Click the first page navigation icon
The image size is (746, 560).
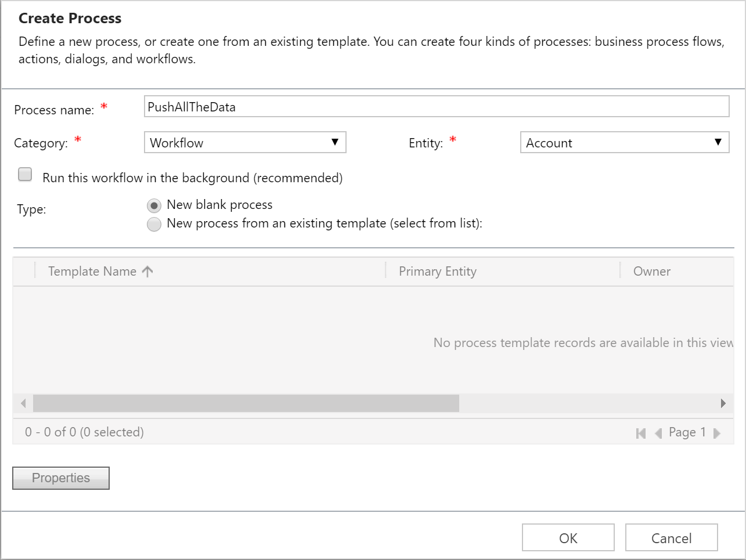point(641,433)
